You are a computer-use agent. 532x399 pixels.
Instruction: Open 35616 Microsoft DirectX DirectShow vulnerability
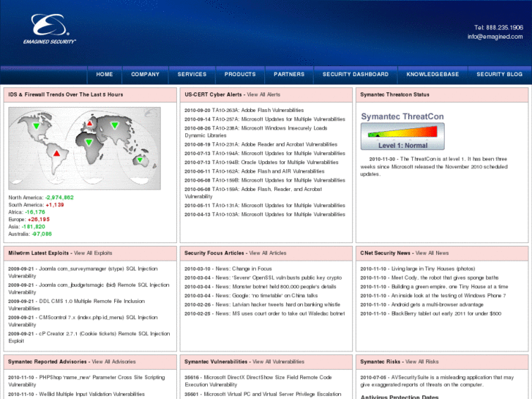(x=258, y=381)
